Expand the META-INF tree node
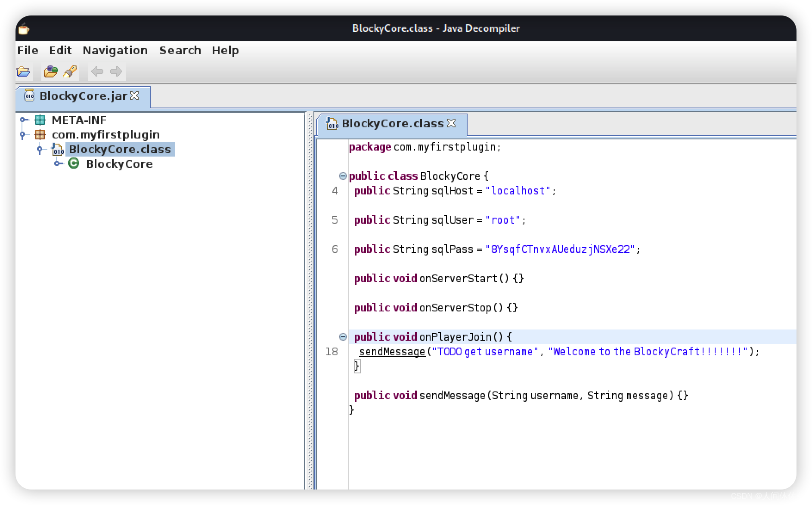This screenshot has width=812, height=505. point(24,120)
